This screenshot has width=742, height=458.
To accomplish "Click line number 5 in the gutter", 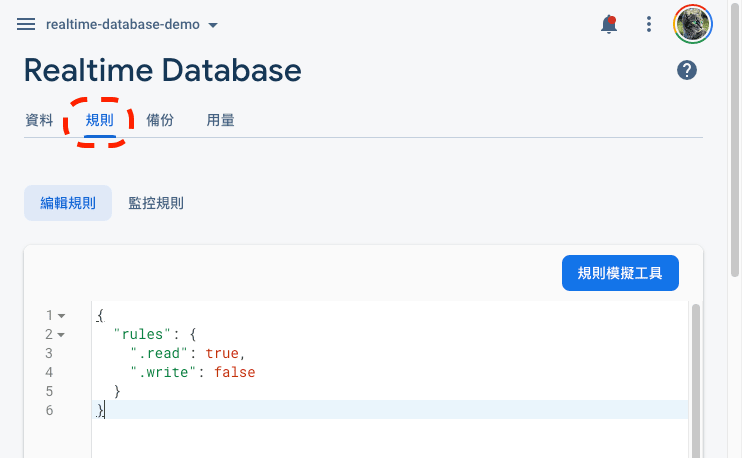I will [x=49, y=391].
